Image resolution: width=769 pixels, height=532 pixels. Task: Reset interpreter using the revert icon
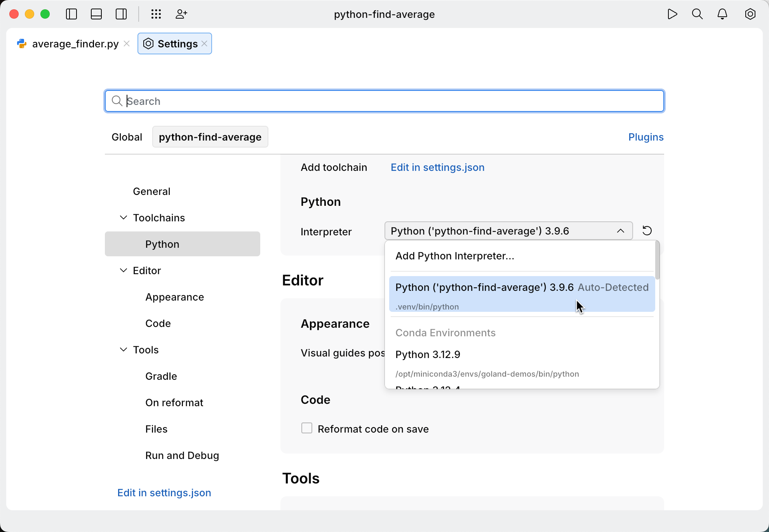[x=647, y=230]
